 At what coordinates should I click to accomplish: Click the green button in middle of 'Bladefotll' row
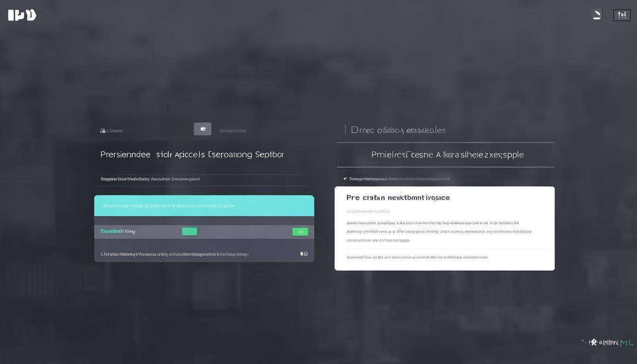tap(190, 231)
